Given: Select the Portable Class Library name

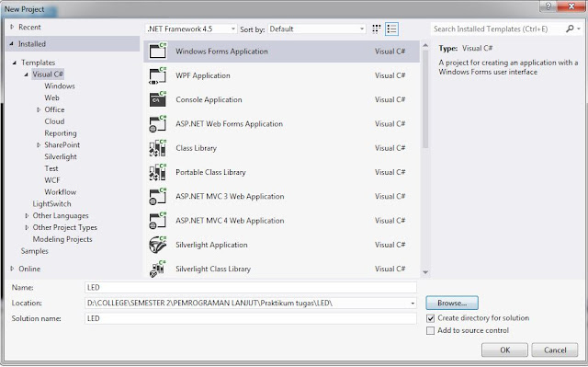Looking at the screenshot, I should (210, 172).
